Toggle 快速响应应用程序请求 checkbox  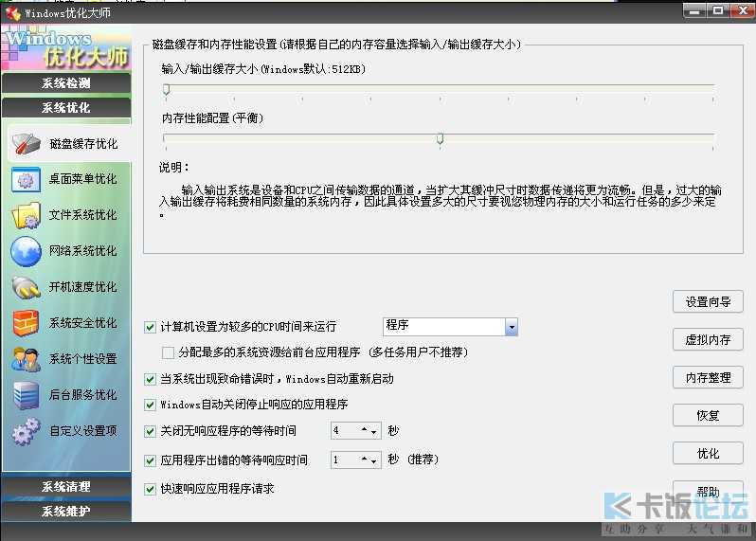click(x=150, y=490)
